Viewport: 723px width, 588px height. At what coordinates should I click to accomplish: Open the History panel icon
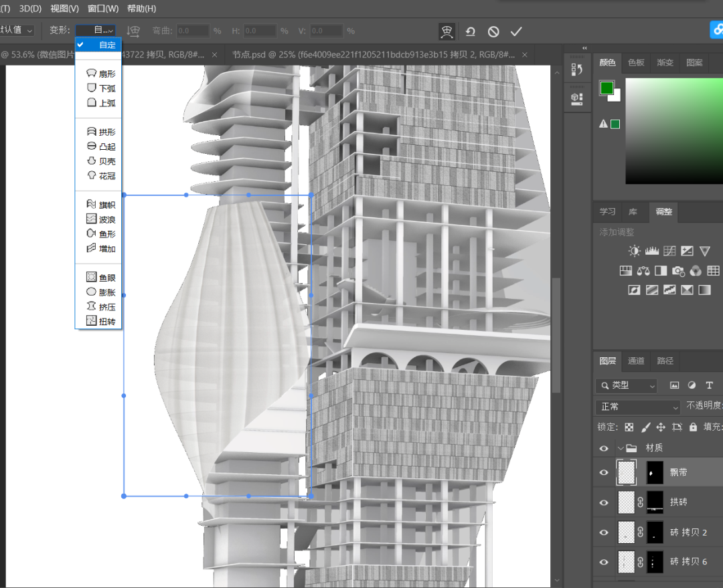click(x=576, y=70)
